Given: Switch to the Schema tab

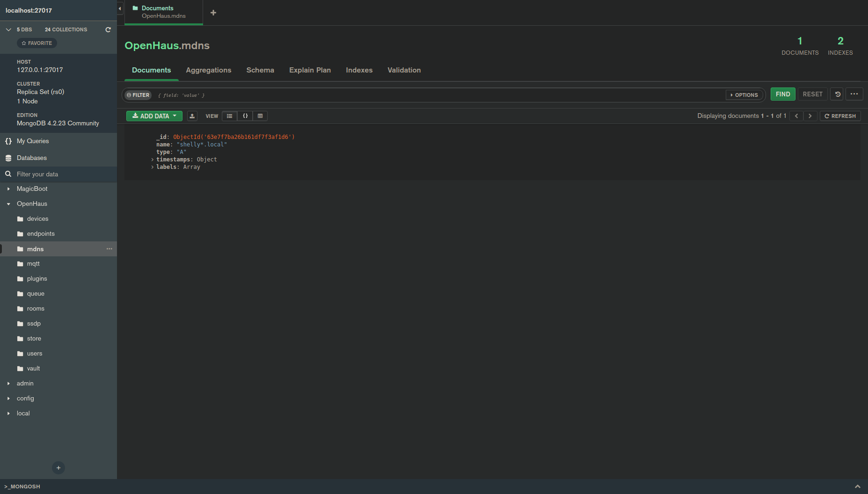Looking at the screenshot, I should (260, 70).
